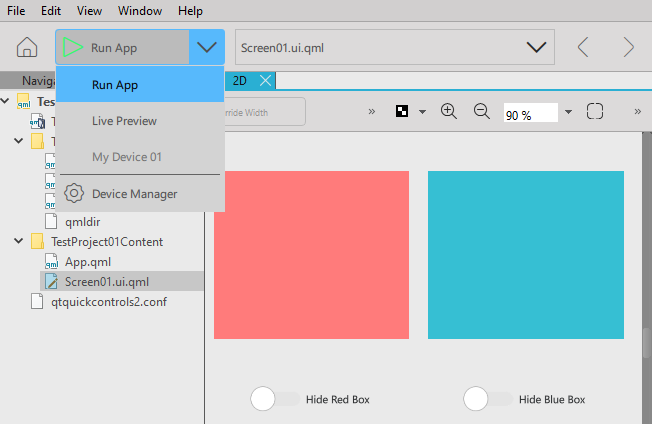
Task: Open the Edit menu
Action: [x=51, y=11]
